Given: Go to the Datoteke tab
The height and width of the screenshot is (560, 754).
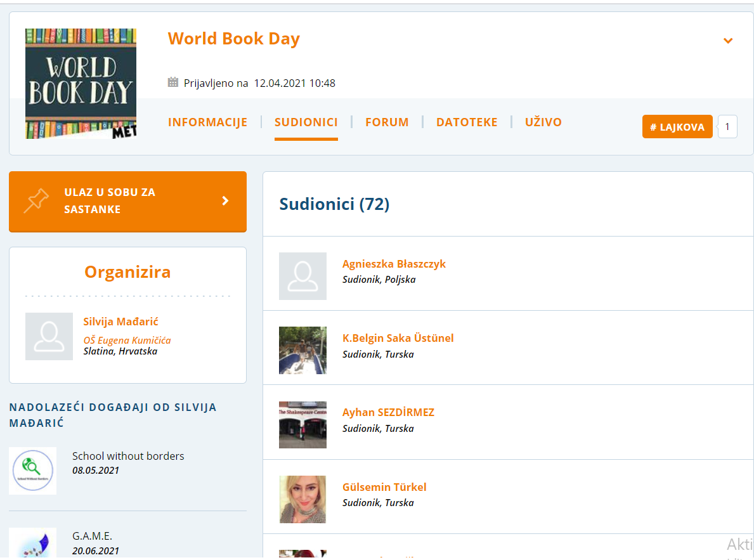Looking at the screenshot, I should click(467, 122).
